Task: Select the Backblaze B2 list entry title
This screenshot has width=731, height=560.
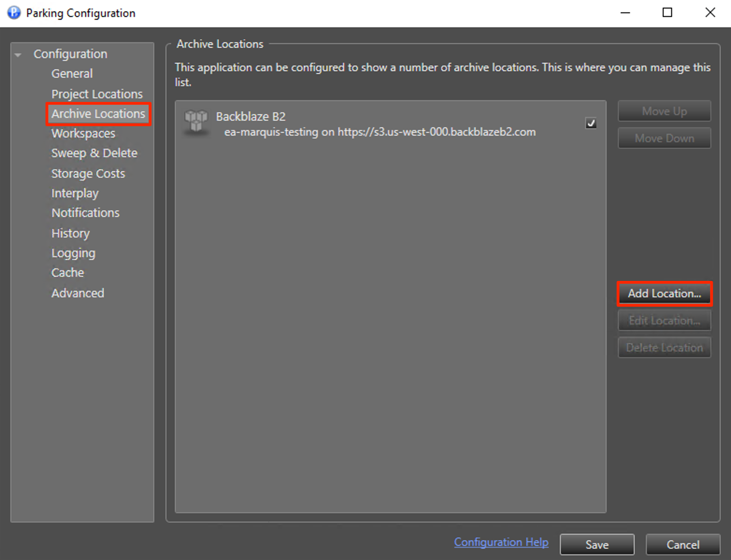Action: pyautogui.click(x=251, y=116)
